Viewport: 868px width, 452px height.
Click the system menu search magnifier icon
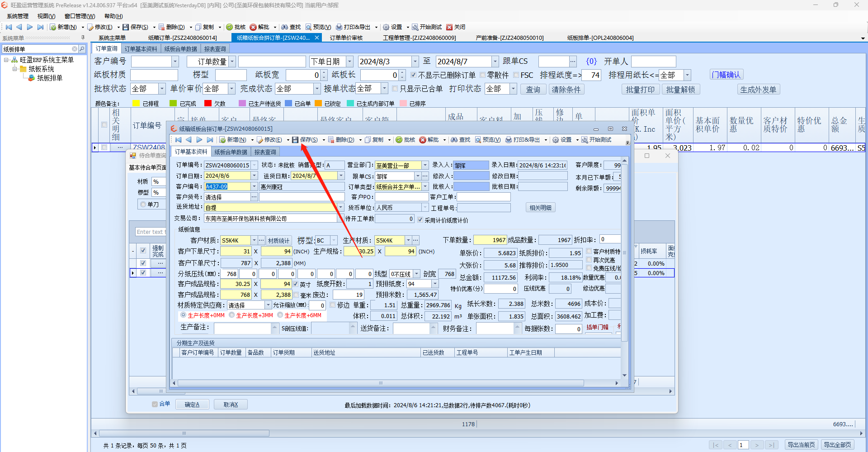(82, 49)
